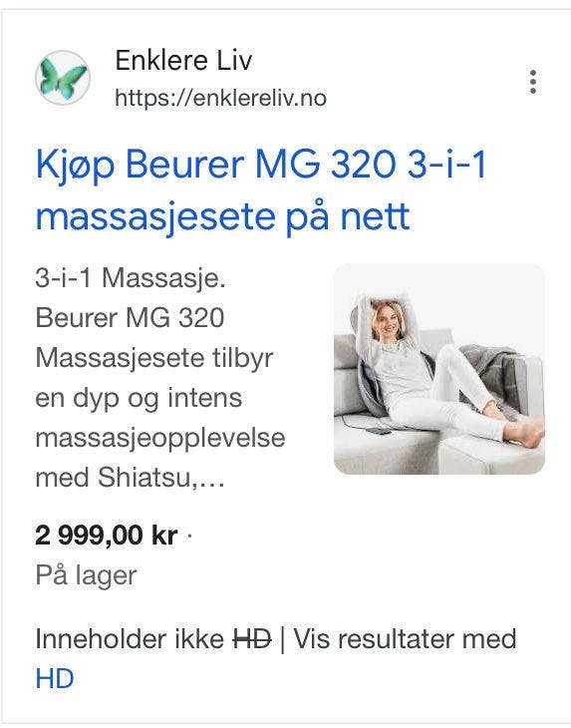
Task: Click the 'På lager' stock status
Action: pos(86,575)
